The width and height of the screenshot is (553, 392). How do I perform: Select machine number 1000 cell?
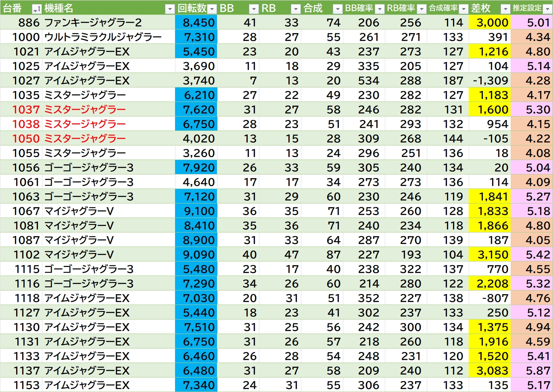21,37
